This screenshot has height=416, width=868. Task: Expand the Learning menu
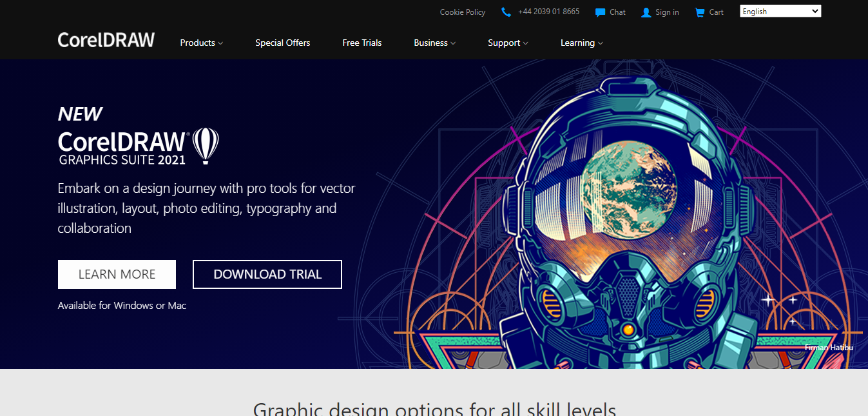(582, 43)
